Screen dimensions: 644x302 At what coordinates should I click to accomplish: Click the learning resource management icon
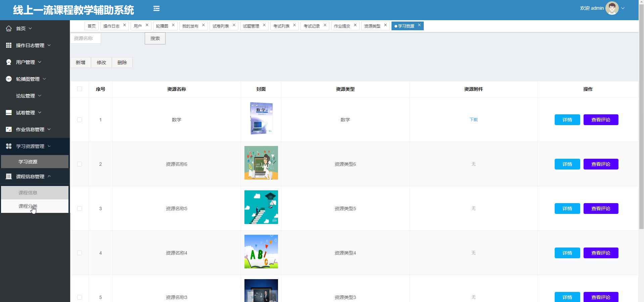point(9,146)
